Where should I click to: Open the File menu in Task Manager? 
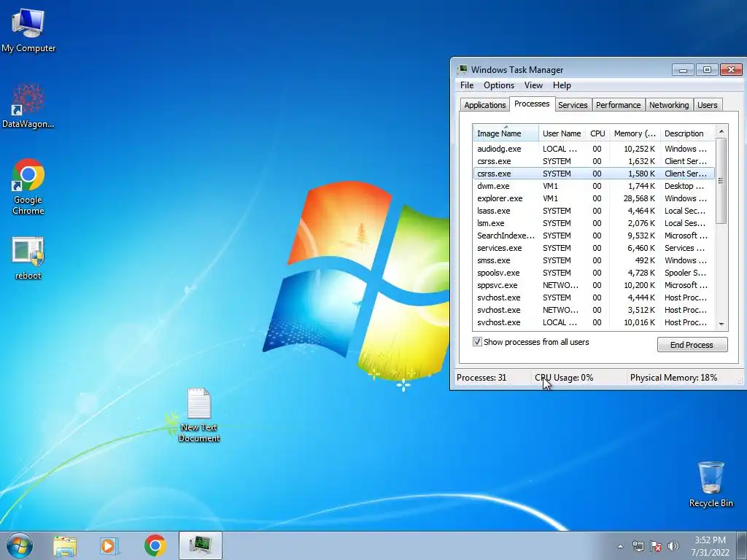coord(467,85)
